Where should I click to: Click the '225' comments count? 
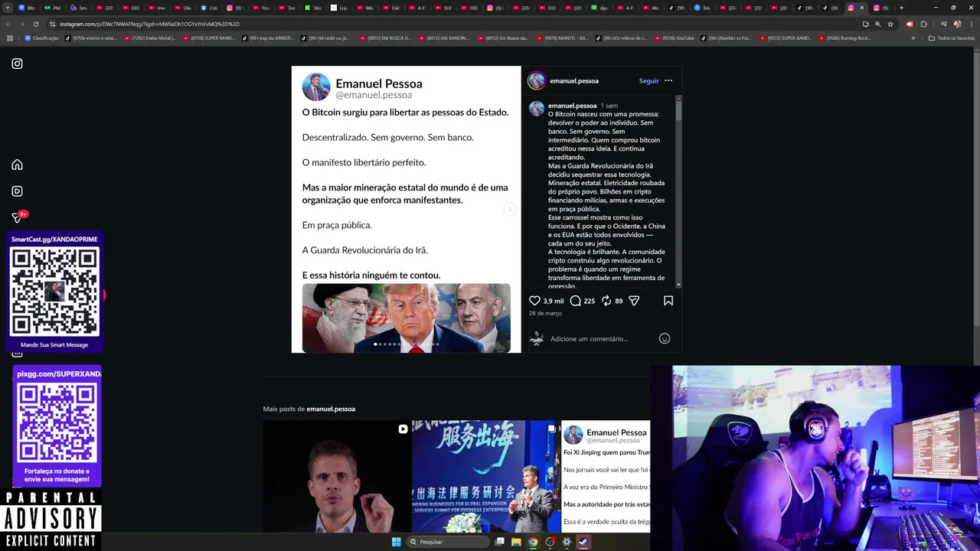coord(589,301)
